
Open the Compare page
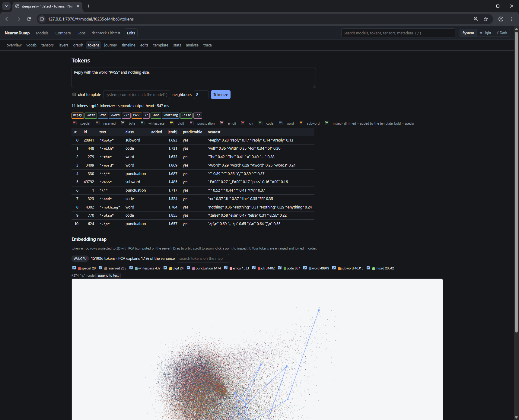click(63, 33)
